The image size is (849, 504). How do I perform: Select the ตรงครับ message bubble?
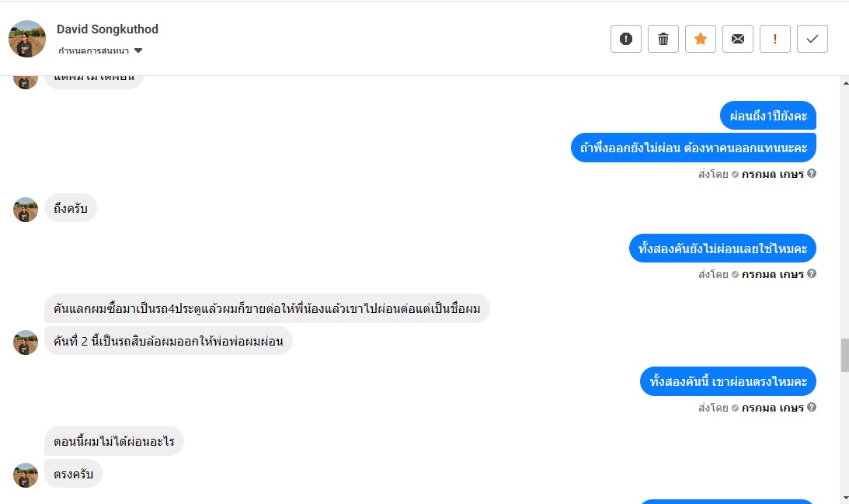[73, 474]
